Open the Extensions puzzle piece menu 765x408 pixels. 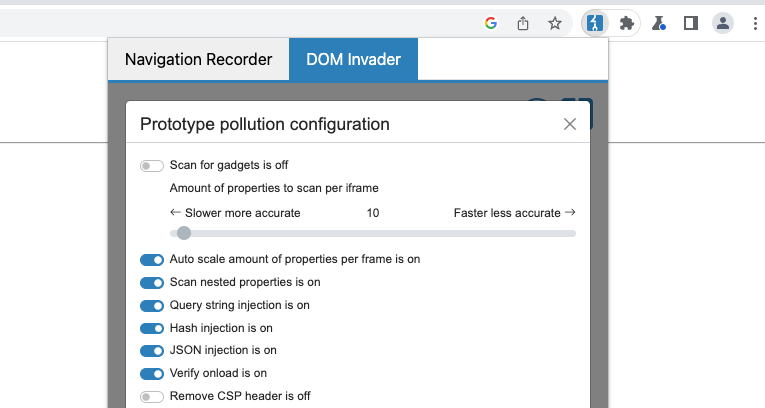tap(627, 23)
